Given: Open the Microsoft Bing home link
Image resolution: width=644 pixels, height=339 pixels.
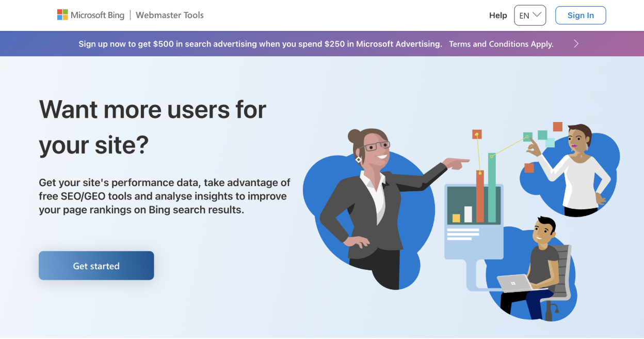Looking at the screenshot, I should pyautogui.click(x=91, y=15).
